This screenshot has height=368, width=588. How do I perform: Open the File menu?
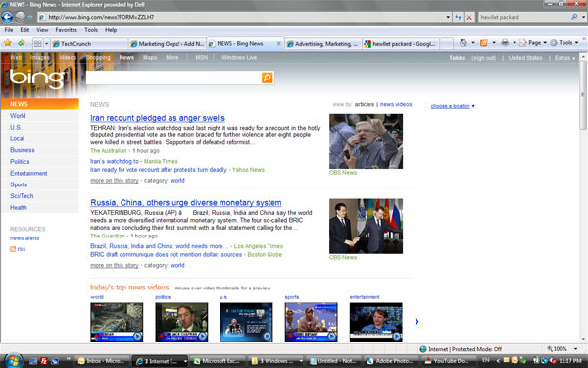tap(9, 30)
